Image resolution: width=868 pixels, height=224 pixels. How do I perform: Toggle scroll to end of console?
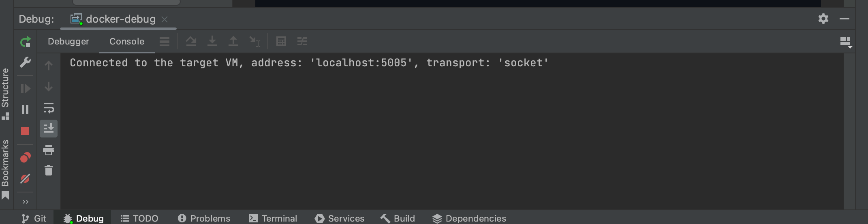pyautogui.click(x=49, y=129)
